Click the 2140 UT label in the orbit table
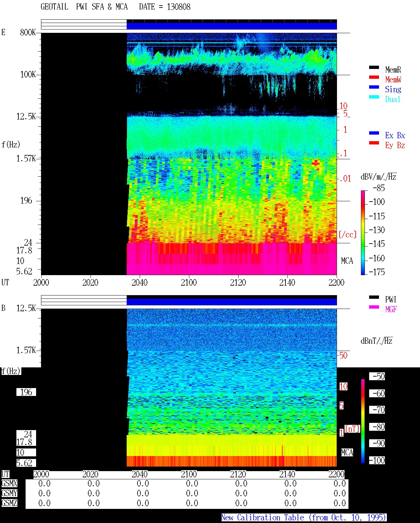The height and width of the screenshot is (523, 420). pyautogui.click(x=287, y=474)
